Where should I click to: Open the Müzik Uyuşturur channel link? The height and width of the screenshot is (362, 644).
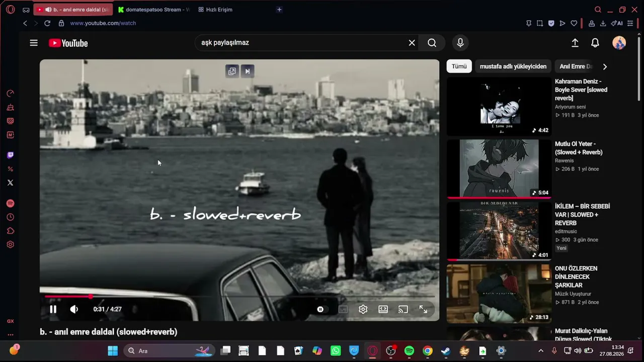click(573, 294)
